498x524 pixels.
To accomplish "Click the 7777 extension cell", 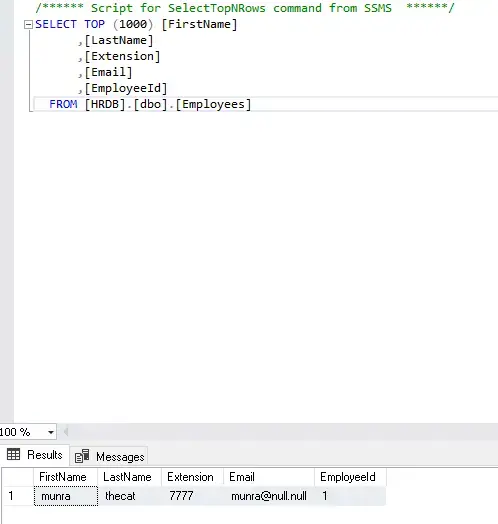I will [192, 496].
